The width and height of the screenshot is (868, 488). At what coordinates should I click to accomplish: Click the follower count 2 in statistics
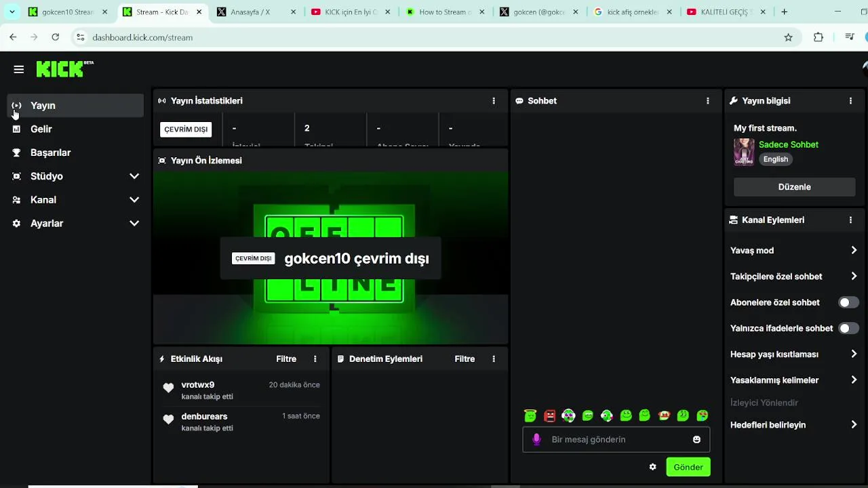coord(307,128)
